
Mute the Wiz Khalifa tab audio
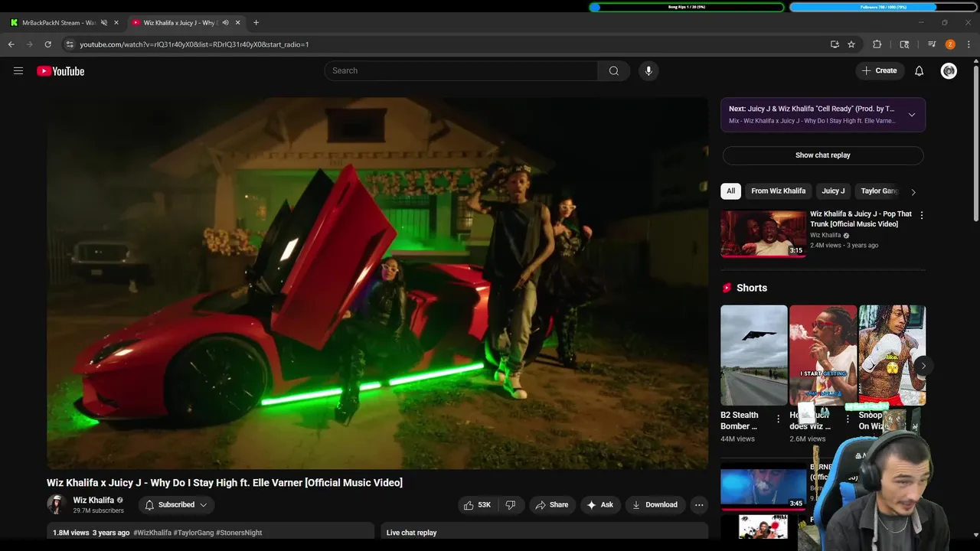(x=225, y=22)
